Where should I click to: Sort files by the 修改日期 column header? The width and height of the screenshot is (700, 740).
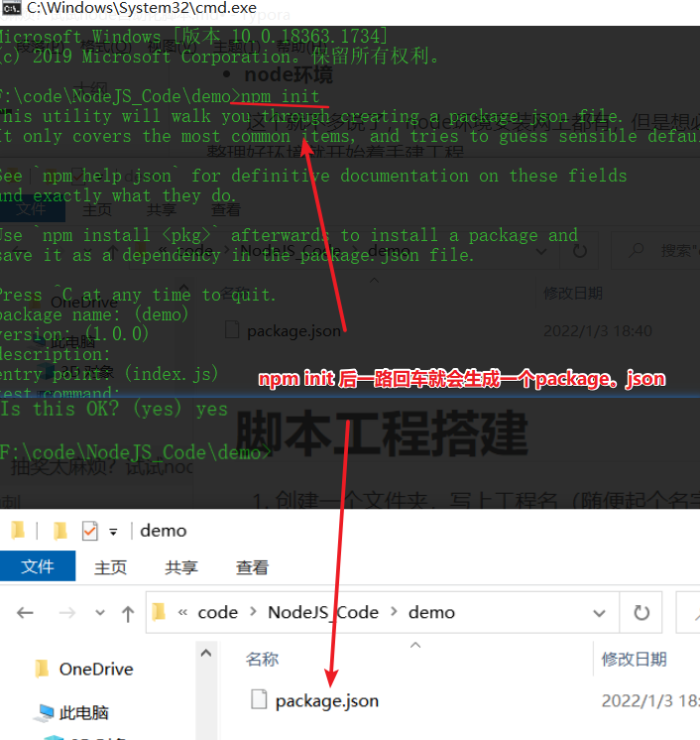click(634, 659)
